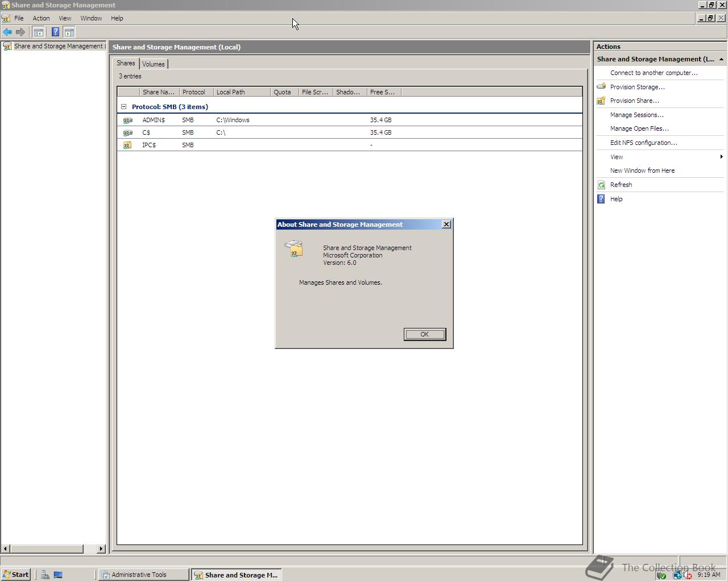728x582 pixels.
Task: Click Provision Storage action link
Action: tap(637, 87)
